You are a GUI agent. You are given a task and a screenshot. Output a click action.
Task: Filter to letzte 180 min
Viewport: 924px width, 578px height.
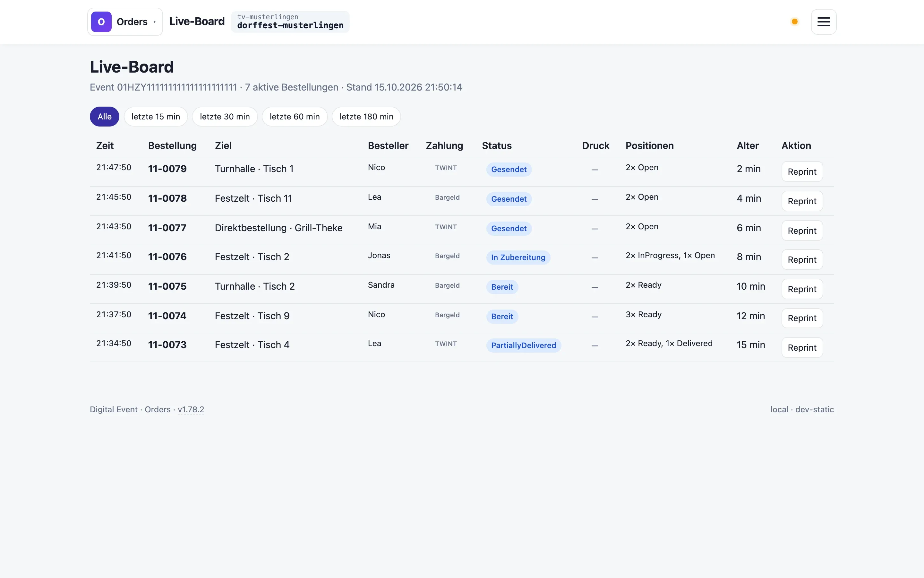click(x=366, y=117)
